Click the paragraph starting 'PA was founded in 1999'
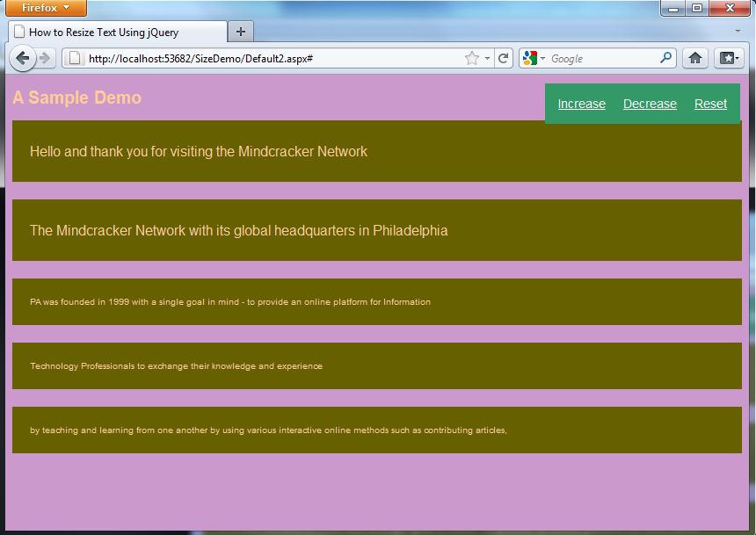 [x=230, y=301]
